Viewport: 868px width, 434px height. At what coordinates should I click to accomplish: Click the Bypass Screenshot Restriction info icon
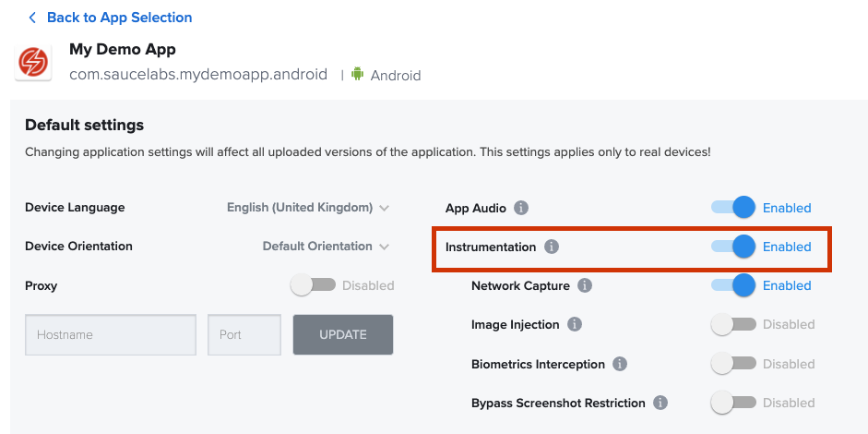[660, 403]
